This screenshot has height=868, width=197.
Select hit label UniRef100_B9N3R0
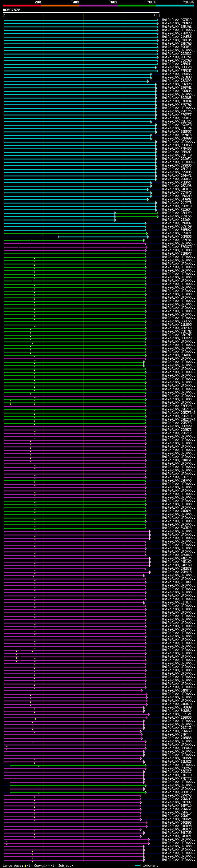177,84
